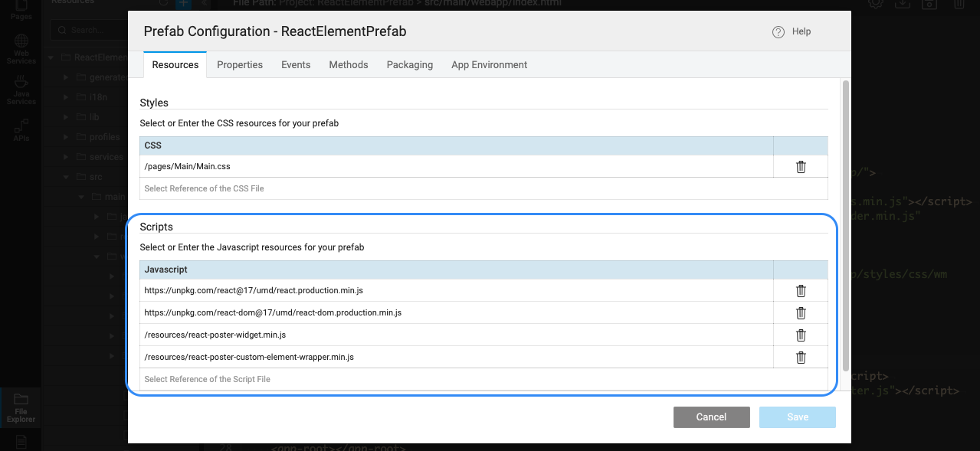Switch to the Packaging tab
Viewport: 980px width, 451px height.
(x=410, y=65)
